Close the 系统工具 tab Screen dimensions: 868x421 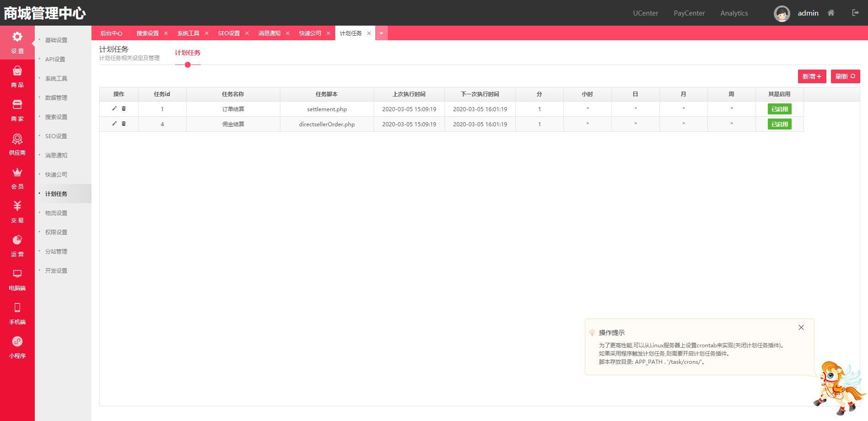pyautogui.click(x=207, y=33)
